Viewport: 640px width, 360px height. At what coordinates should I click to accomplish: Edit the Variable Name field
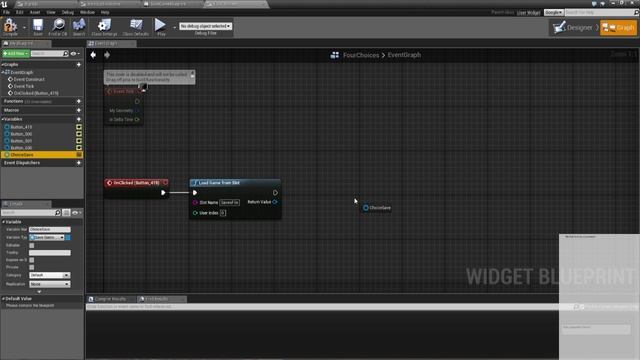[x=50, y=229]
